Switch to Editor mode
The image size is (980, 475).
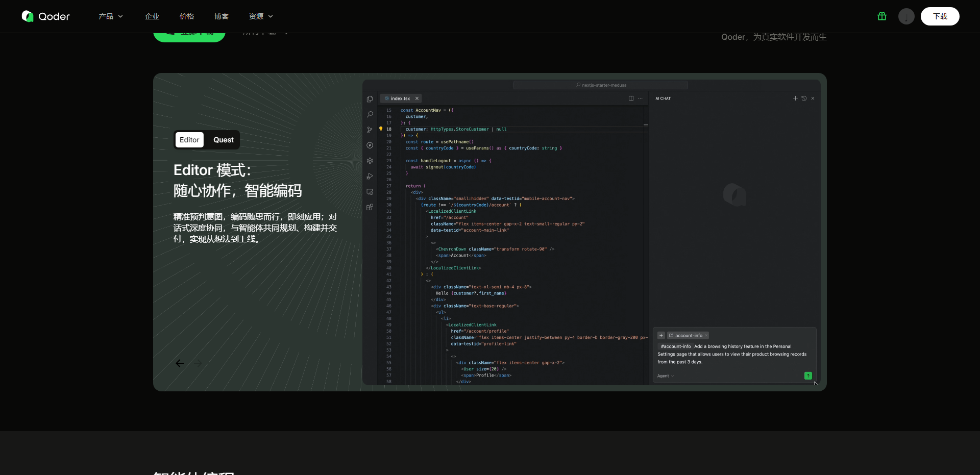189,140
